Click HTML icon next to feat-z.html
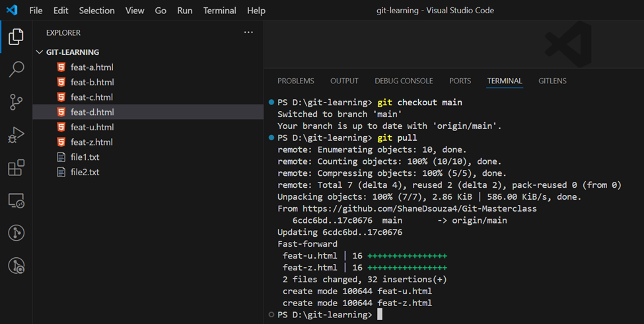Image resolution: width=644 pixels, height=324 pixels. [x=61, y=142]
